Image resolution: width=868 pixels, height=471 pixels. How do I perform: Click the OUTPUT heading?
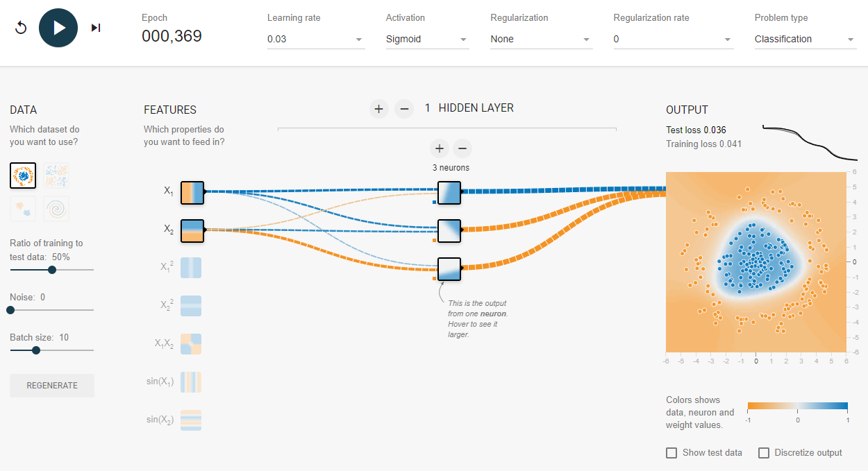tap(687, 110)
